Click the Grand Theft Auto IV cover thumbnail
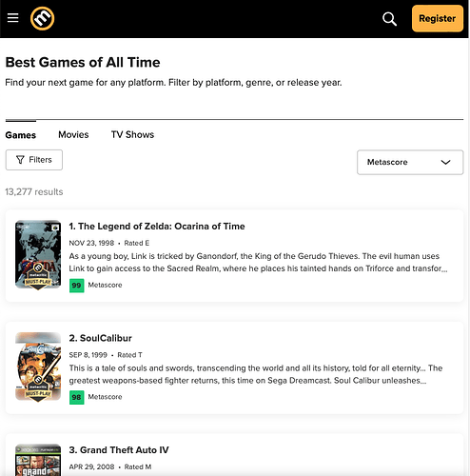Screen dimensions: 470x476 click(x=38, y=460)
